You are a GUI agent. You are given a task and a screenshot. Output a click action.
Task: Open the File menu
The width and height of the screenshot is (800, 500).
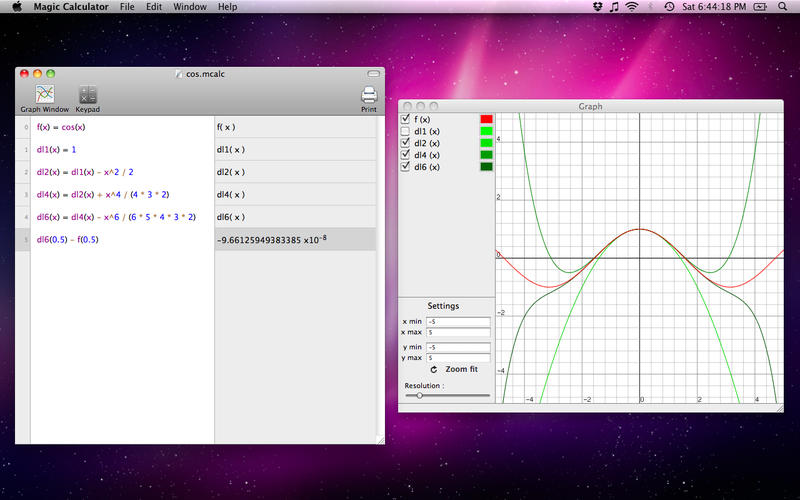[x=127, y=6]
